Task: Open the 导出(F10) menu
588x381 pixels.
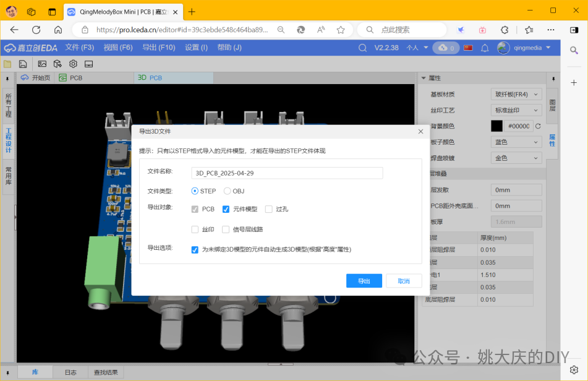Action: 158,46
